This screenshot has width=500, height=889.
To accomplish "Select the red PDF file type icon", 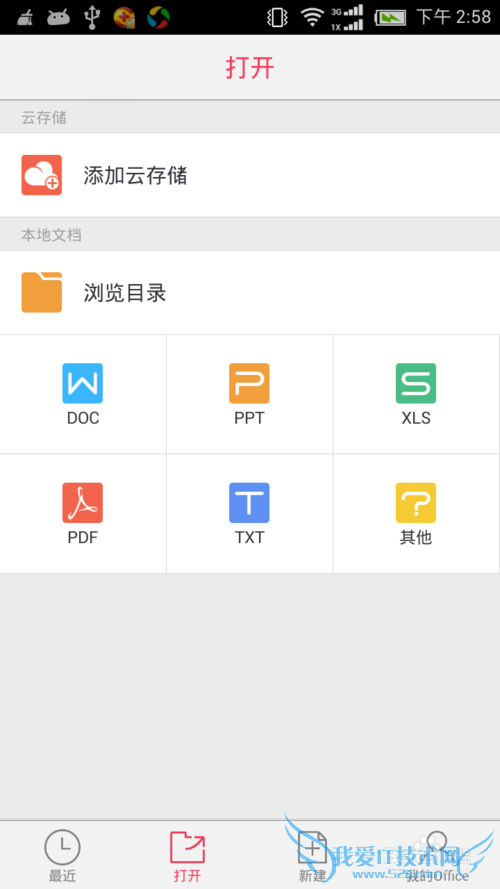I will pyautogui.click(x=83, y=502).
